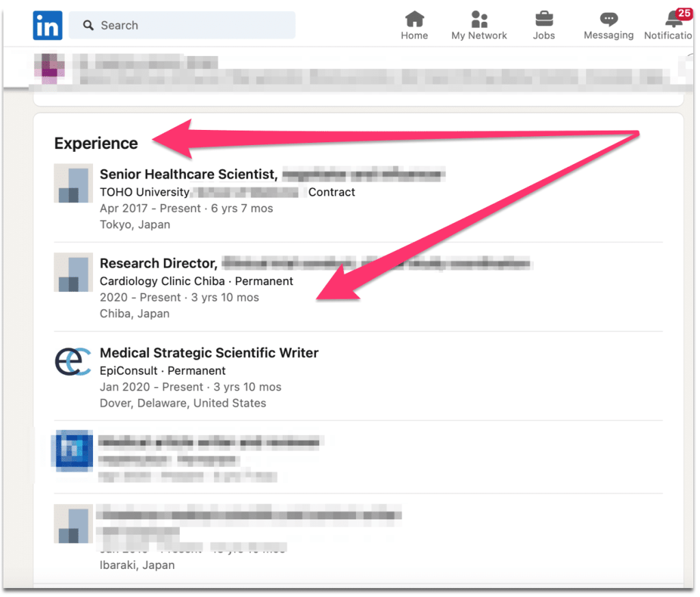This screenshot has height=597, width=700.
Task: Open My Network people icon
Action: [479, 19]
